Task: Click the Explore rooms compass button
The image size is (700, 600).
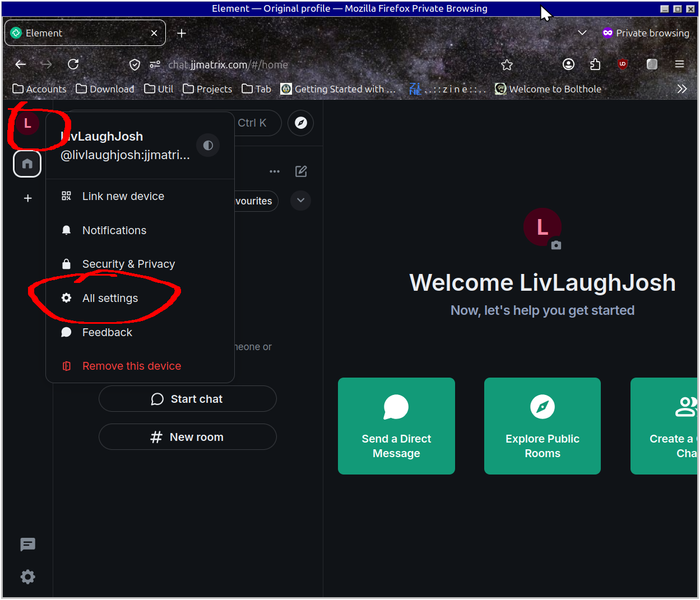Action: 301,123
